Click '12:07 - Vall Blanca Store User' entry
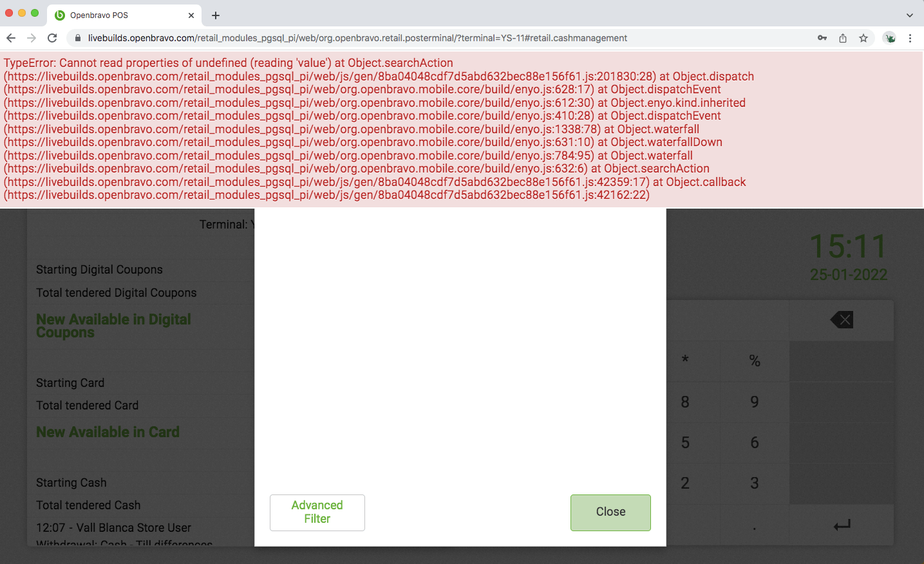Image resolution: width=924 pixels, height=564 pixels. click(113, 528)
